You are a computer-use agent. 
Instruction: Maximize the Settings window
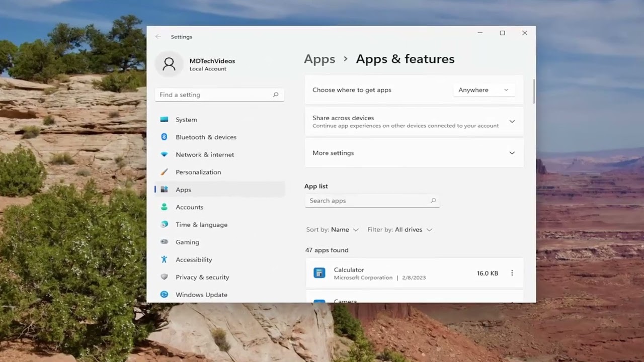502,33
